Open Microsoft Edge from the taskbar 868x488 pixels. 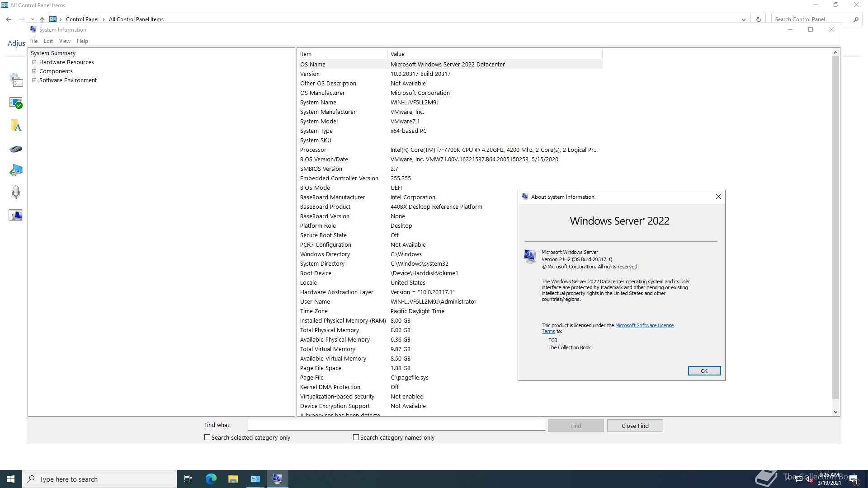tap(211, 479)
